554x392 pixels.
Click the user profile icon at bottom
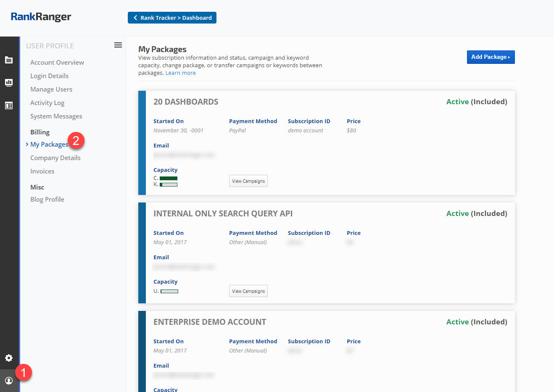[9, 381]
